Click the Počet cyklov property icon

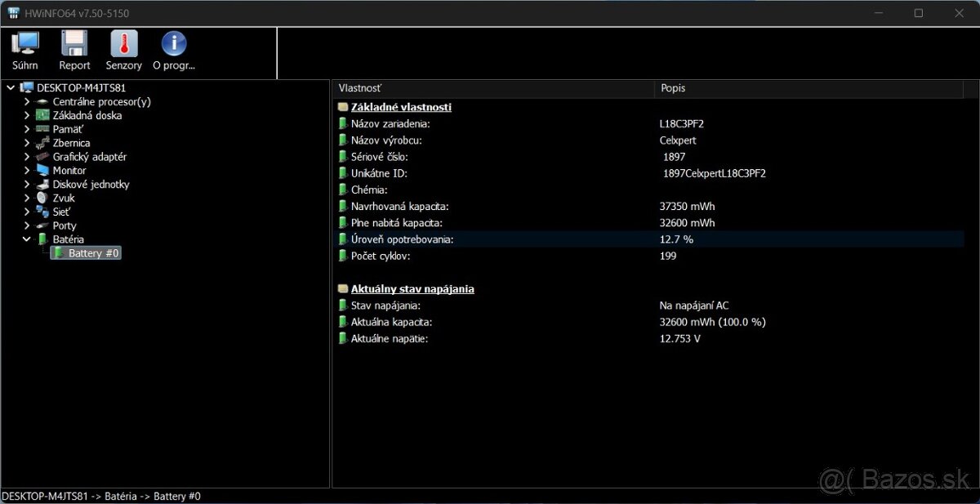click(x=343, y=256)
